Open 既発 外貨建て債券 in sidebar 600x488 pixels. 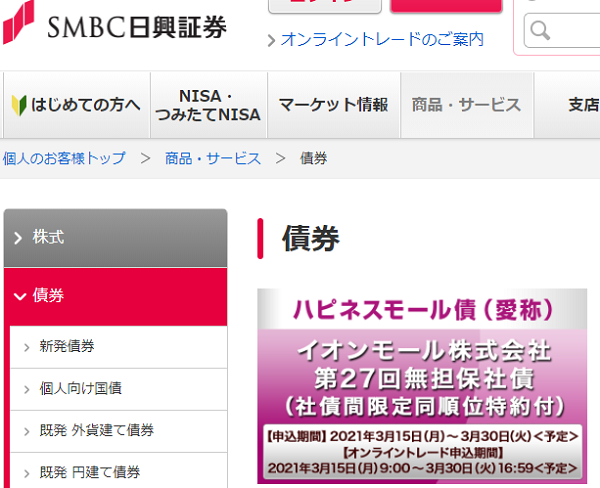click(x=118, y=431)
